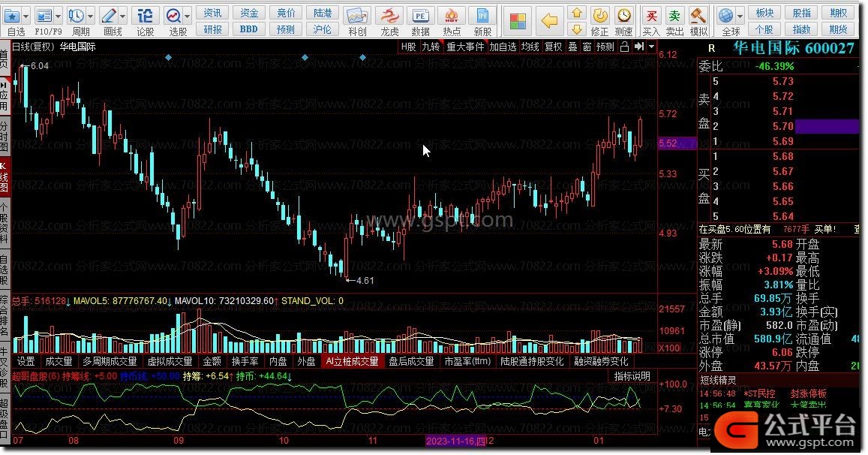Click the yellow down arrow icon
The height and width of the screenshot is (455, 868).
[x=577, y=29]
